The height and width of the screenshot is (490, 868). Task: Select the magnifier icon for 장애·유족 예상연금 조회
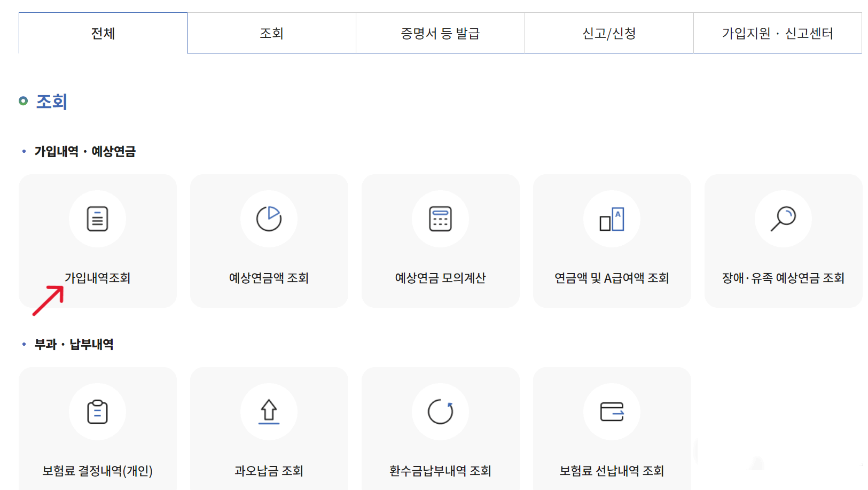point(783,219)
